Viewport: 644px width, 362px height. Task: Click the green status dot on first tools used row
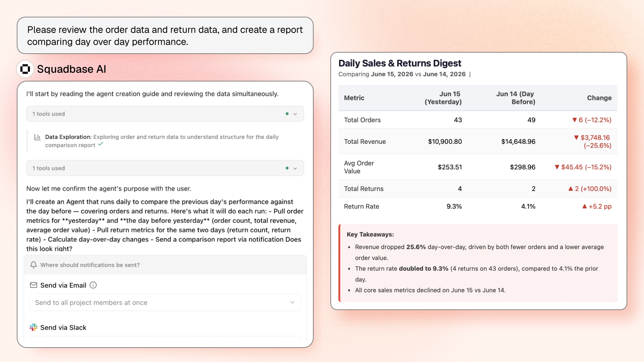tap(287, 114)
